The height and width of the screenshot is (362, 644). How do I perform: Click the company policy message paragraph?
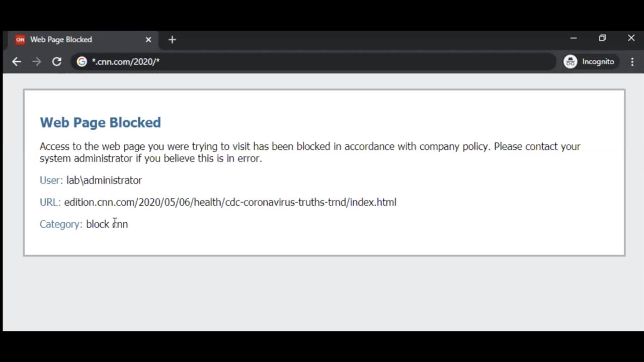coord(309,152)
